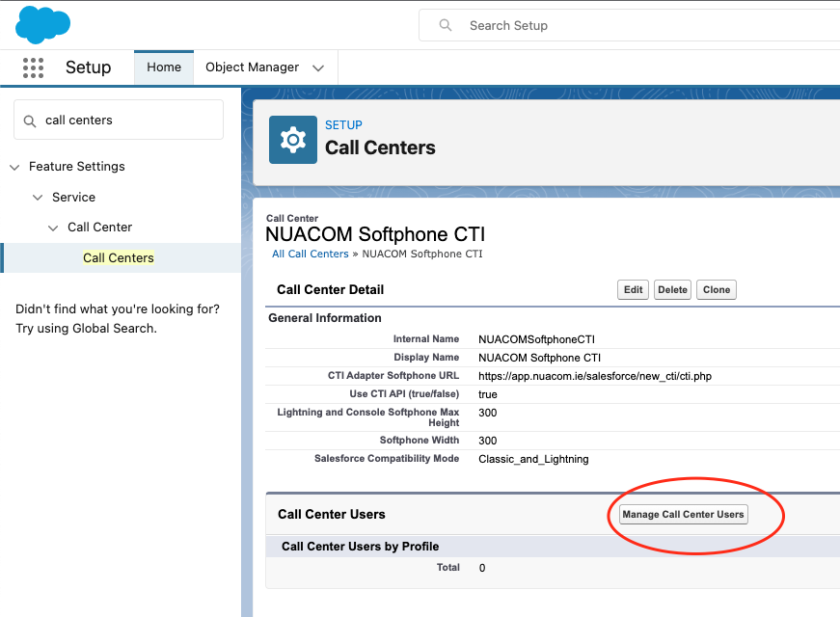Switch to the Home tab
840x617 pixels.
pos(164,67)
